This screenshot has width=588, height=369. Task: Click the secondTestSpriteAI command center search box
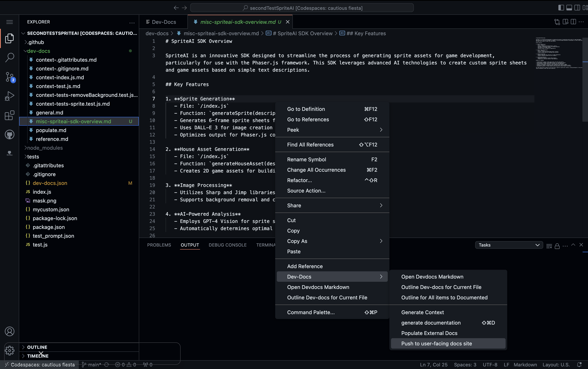pyautogui.click(x=302, y=8)
